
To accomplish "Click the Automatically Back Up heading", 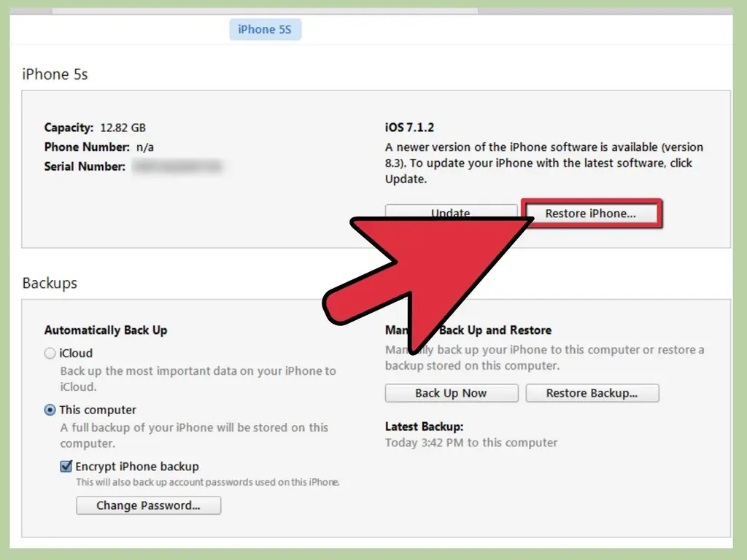I will coord(106,330).
